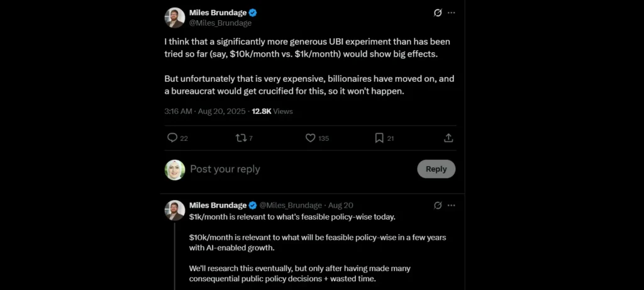Open the more options menu on main tweet
644x290 pixels.
[451, 13]
